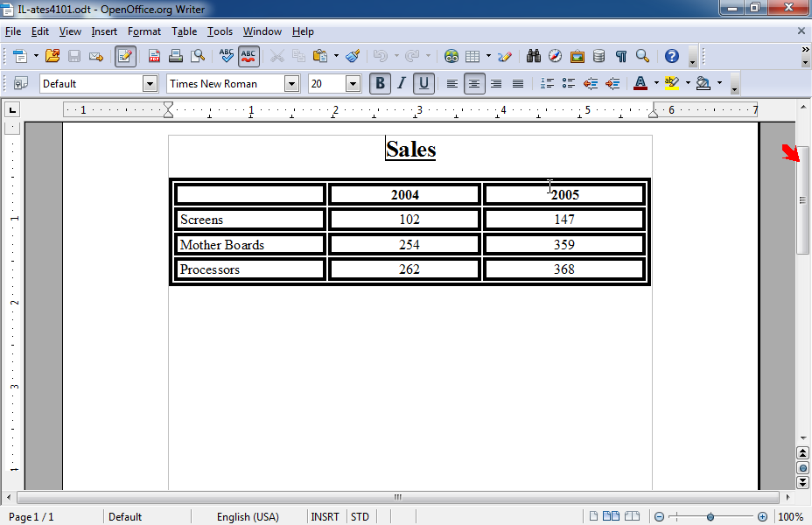Click the Format Paintbrush icon
Image resolution: width=812 pixels, height=525 pixels.
(x=353, y=56)
